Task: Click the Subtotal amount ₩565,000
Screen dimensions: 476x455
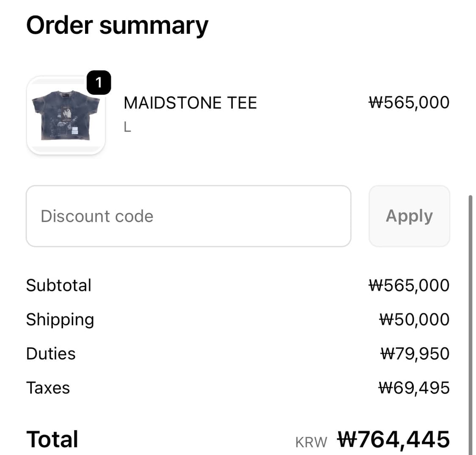Action: pyautogui.click(x=409, y=285)
